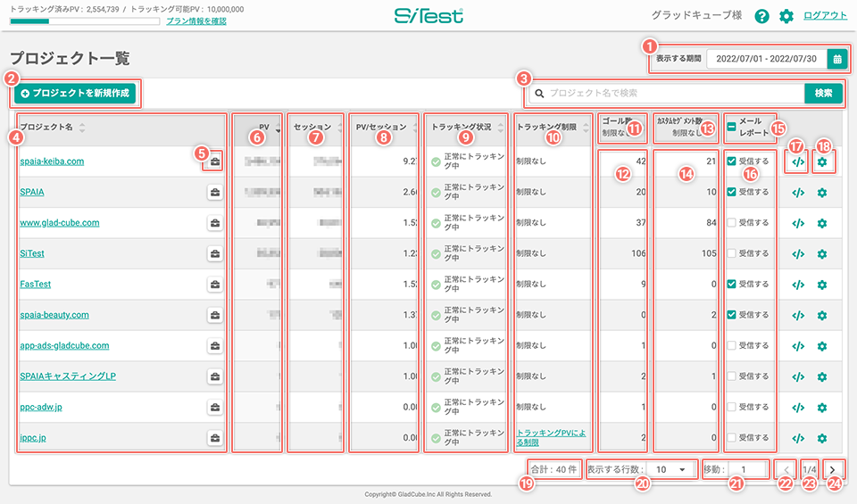Show tracking code for FasTest row
This screenshot has width=857, height=504.
(x=798, y=285)
